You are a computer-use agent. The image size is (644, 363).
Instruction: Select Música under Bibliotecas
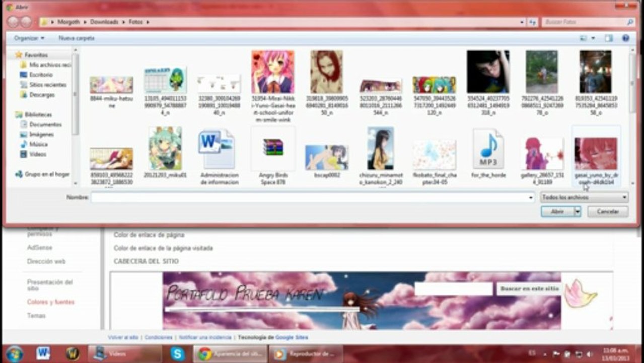(38, 144)
